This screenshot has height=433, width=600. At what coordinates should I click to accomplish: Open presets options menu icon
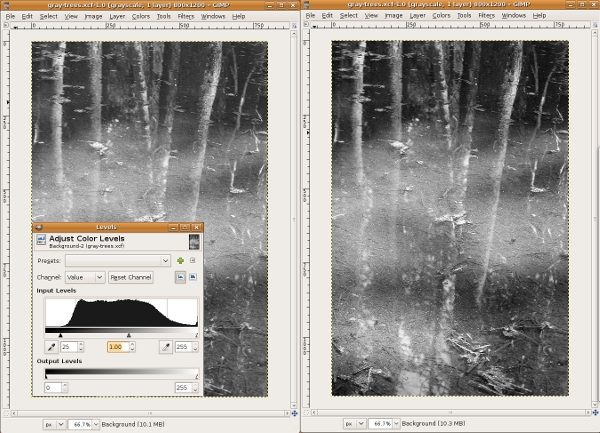[192, 260]
